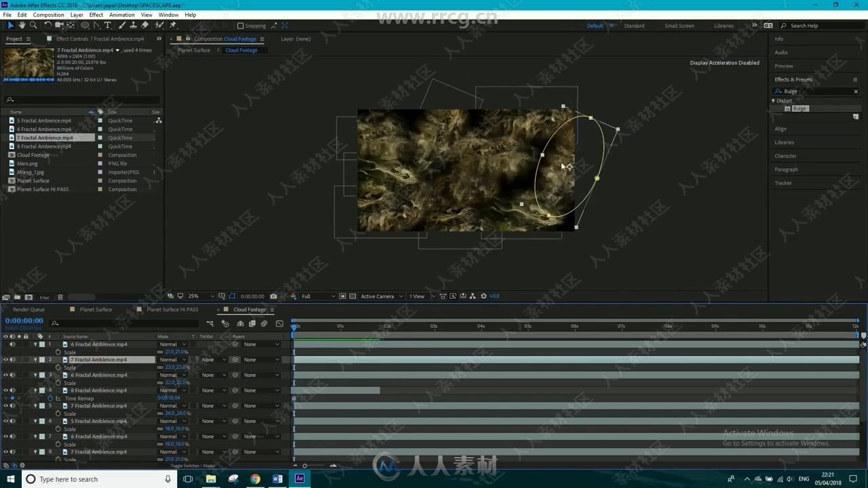This screenshot has width=868, height=488.
Task: Select the Hand tool
Action: coord(22,25)
